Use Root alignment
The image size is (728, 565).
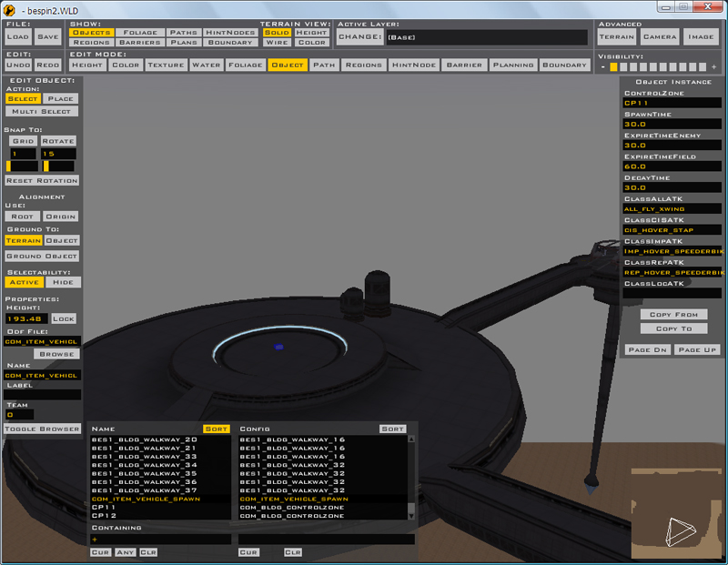coord(22,217)
